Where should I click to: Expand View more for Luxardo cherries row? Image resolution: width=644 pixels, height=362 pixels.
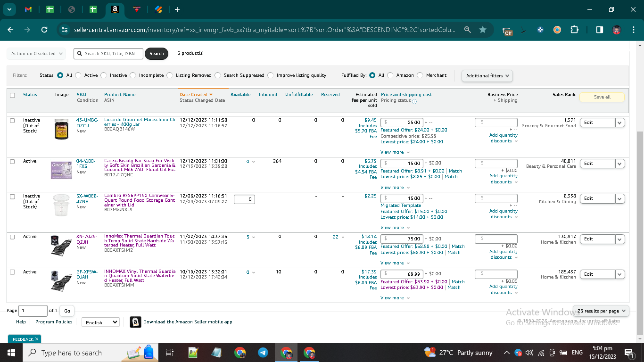tap(395, 152)
